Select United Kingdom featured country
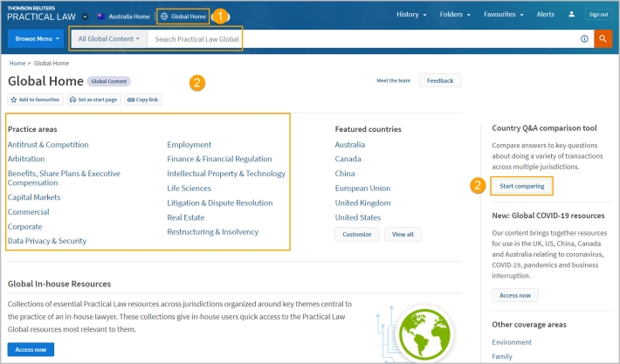The image size is (620, 364). (362, 203)
